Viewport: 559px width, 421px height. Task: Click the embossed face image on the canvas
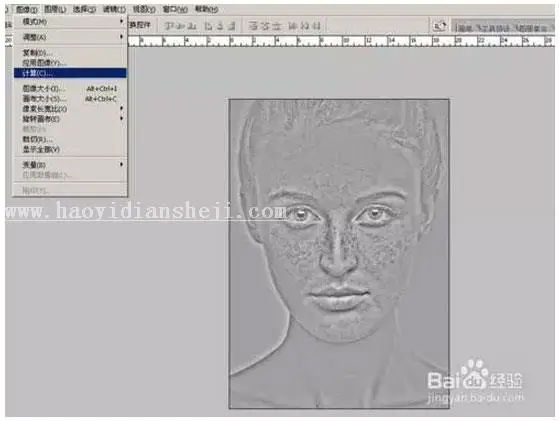[x=339, y=253]
